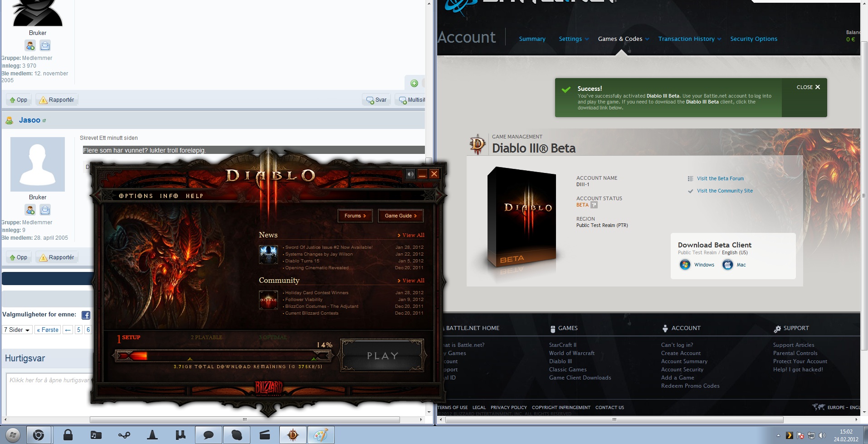Open the Paint palette taskbar icon

coord(321,435)
